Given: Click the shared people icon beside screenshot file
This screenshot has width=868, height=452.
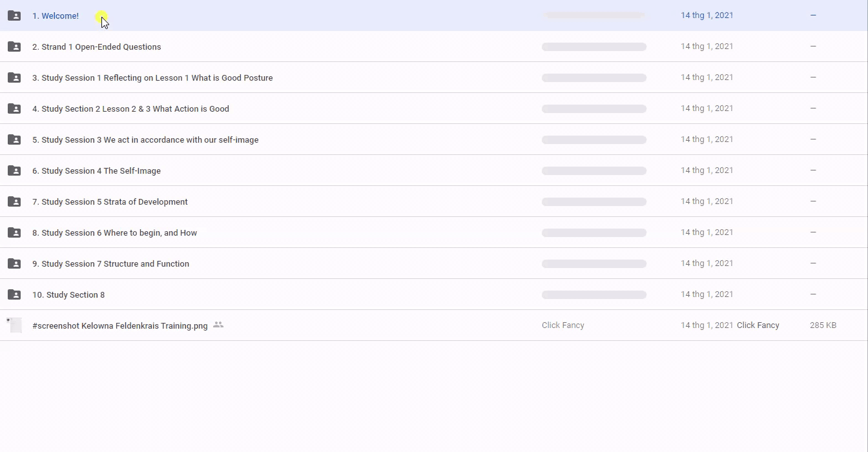Looking at the screenshot, I should click(218, 325).
